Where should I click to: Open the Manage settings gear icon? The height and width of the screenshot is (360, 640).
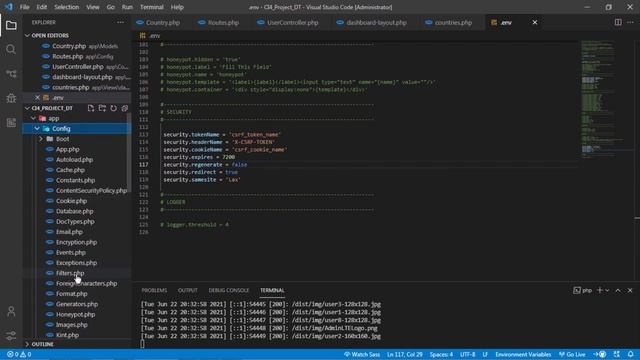pyautogui.click(x=11, y=336)
